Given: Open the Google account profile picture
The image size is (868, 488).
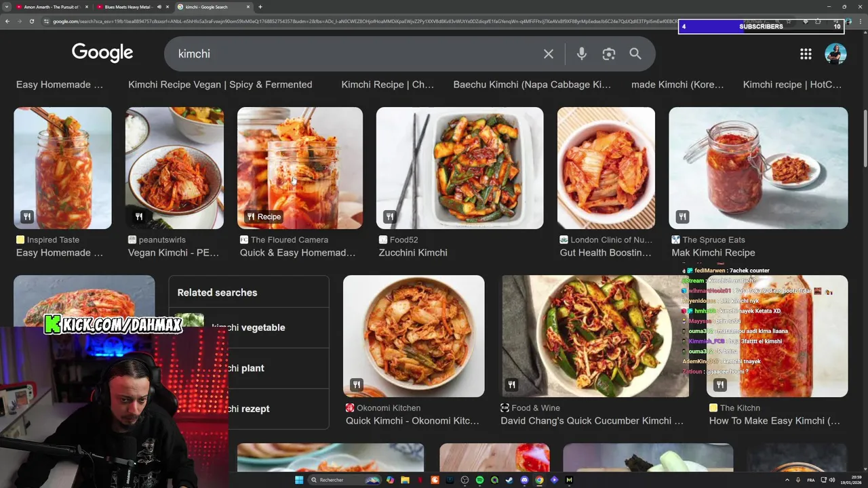Looking at the screenshot, I should point(835,54).
